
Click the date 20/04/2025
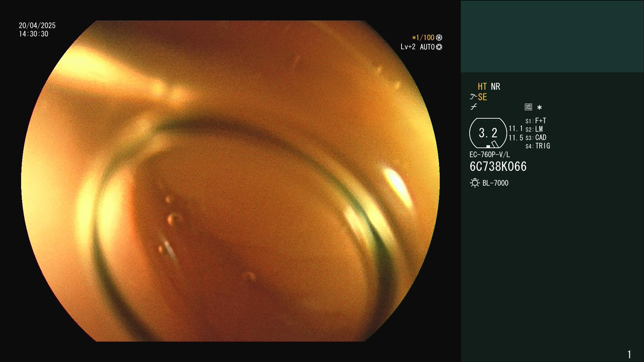pos(37,25)
